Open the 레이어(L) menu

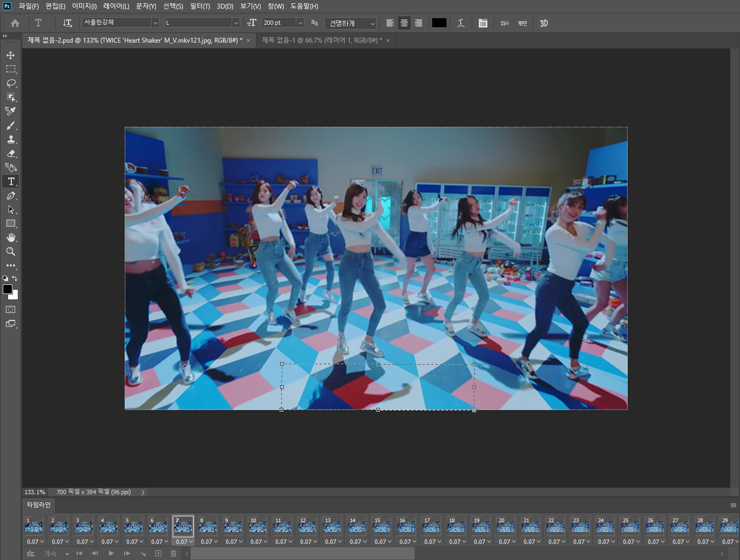116,6
